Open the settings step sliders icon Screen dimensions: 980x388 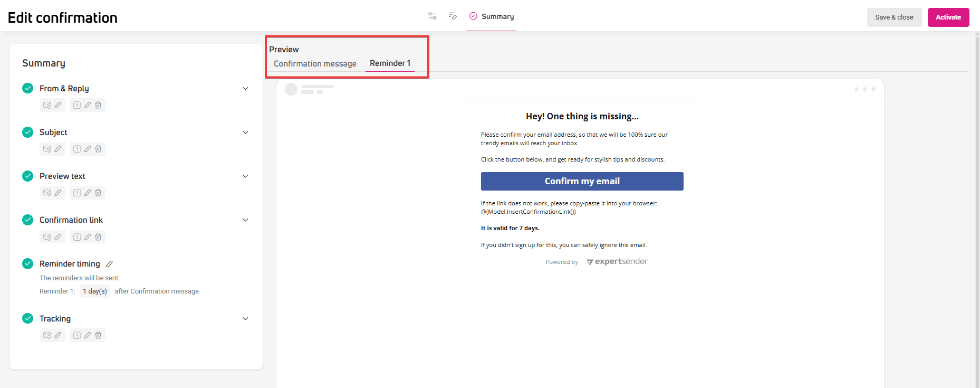[432, 16]
